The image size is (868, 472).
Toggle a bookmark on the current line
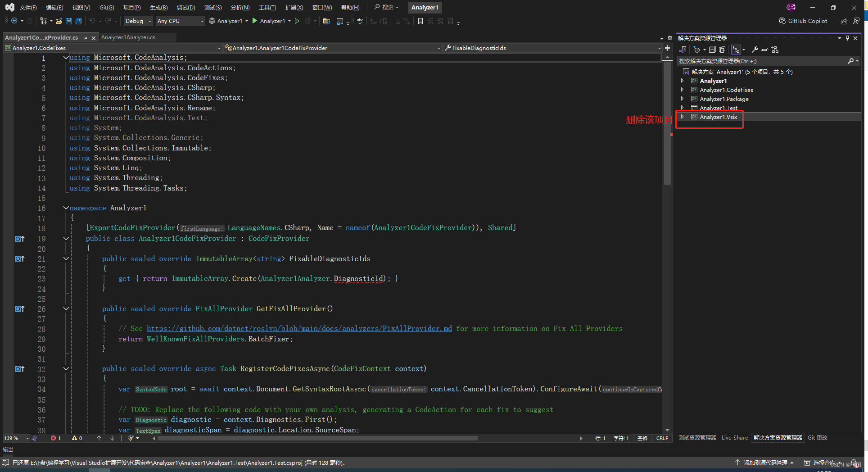[x=420, y=21]
